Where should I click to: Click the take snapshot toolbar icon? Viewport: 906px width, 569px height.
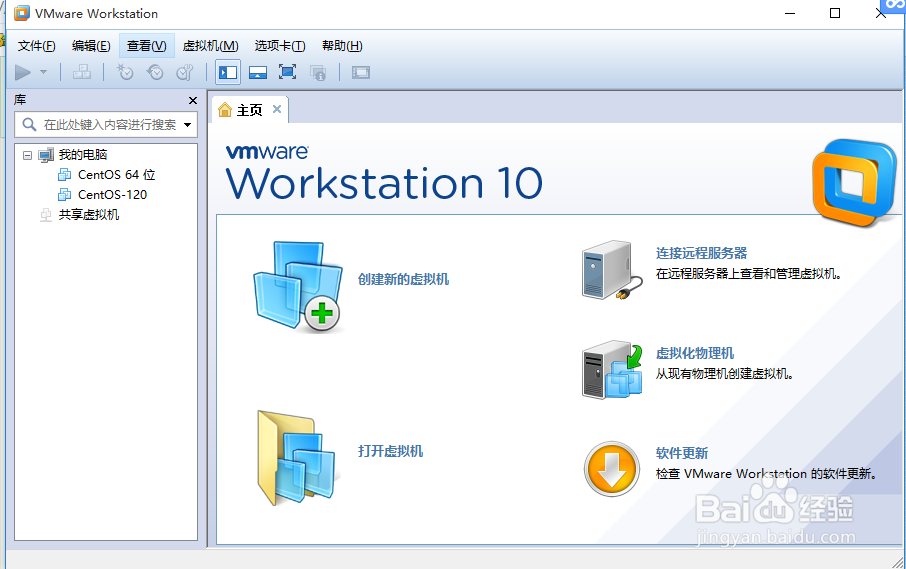125,72
